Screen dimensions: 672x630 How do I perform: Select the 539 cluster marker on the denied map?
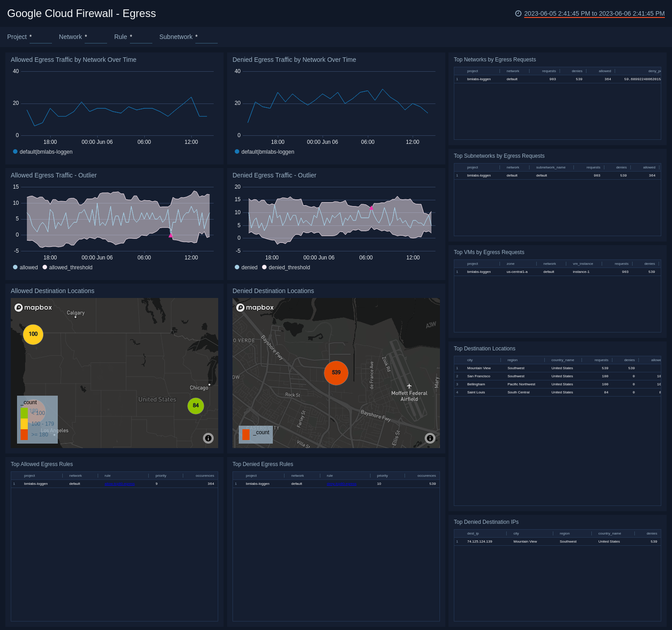(336, 372)
